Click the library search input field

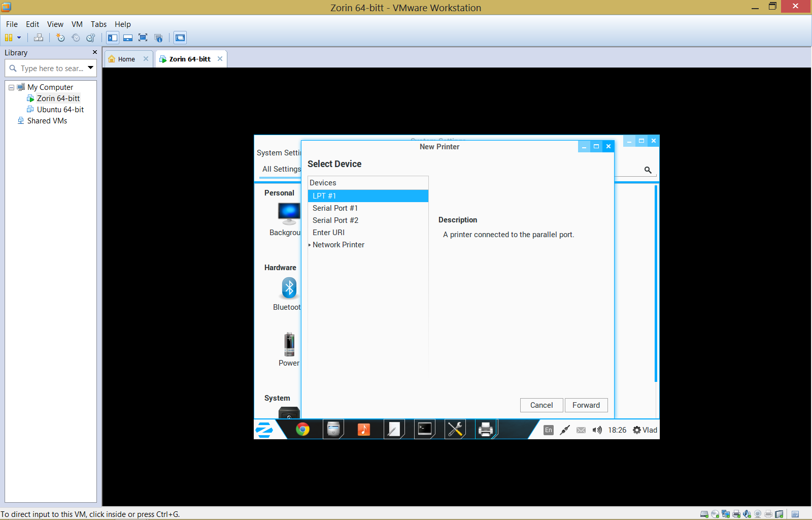[51, 68]
